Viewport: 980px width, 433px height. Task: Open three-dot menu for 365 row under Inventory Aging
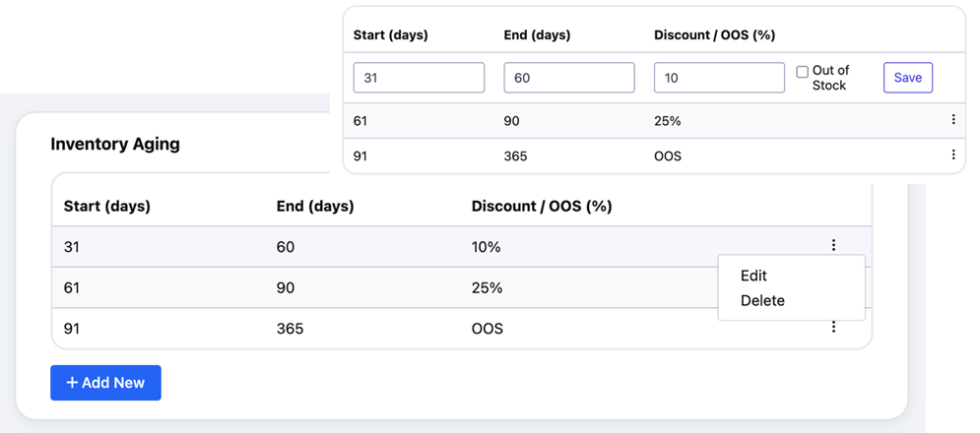coord(833,327)
